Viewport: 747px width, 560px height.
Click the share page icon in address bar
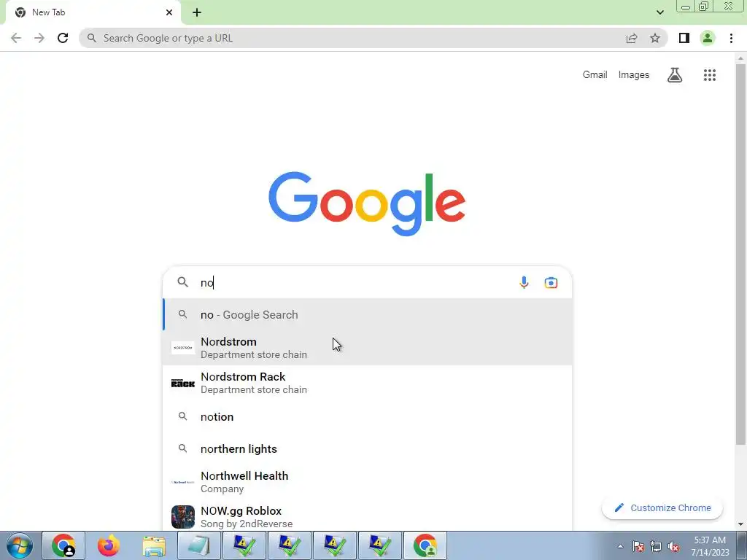(x=632, y=38)
